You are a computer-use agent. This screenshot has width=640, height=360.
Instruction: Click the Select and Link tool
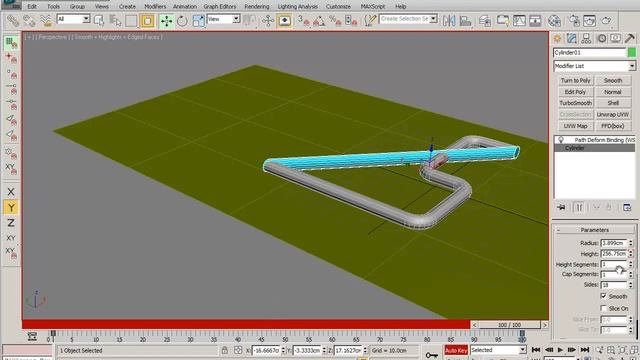pos(13,20)
